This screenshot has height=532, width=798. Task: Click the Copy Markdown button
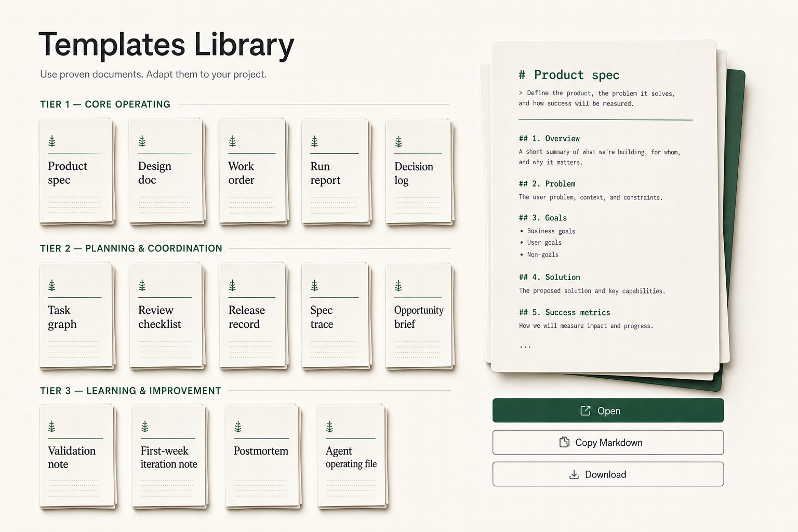coord(608,442)
